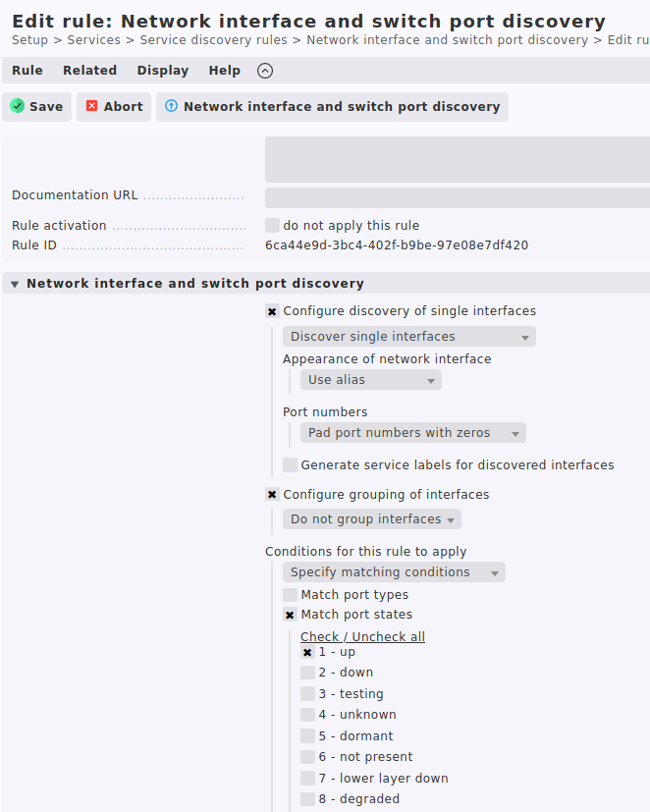Click the Check / Uncheck all link
The height and width of the screenshot is (812, 650).
(x=362, y=636)
